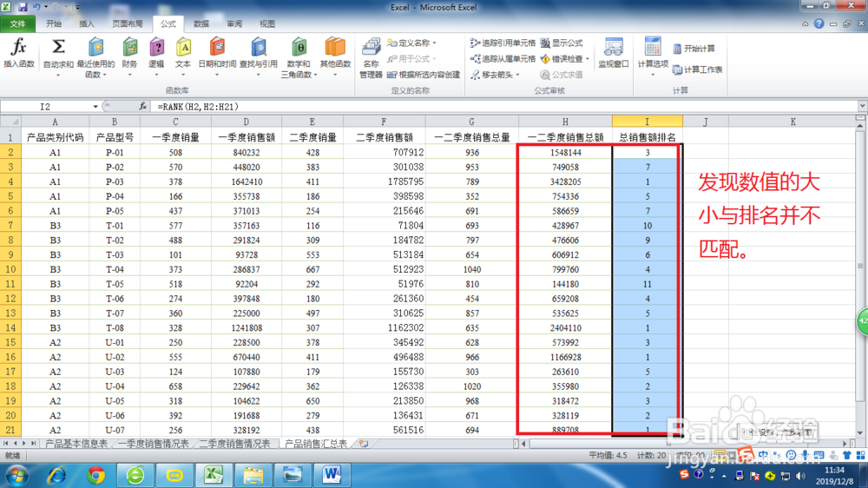Expand the Error Checking dropdown arrow
868x488 pixels.
[588, 59]
